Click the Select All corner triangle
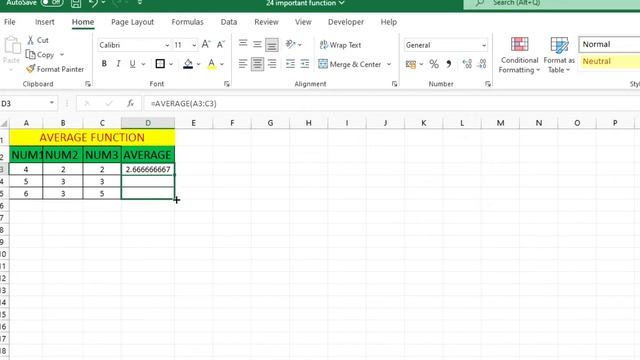 point(4,123)
